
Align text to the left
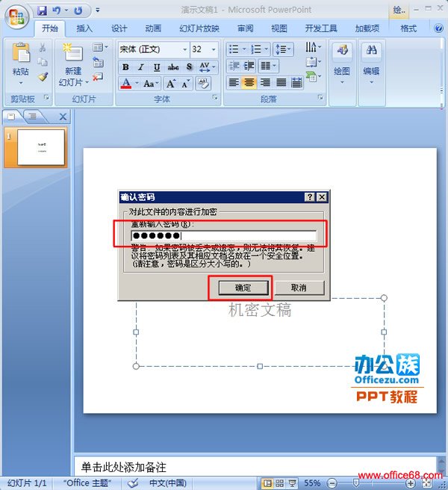click(234, 82)
